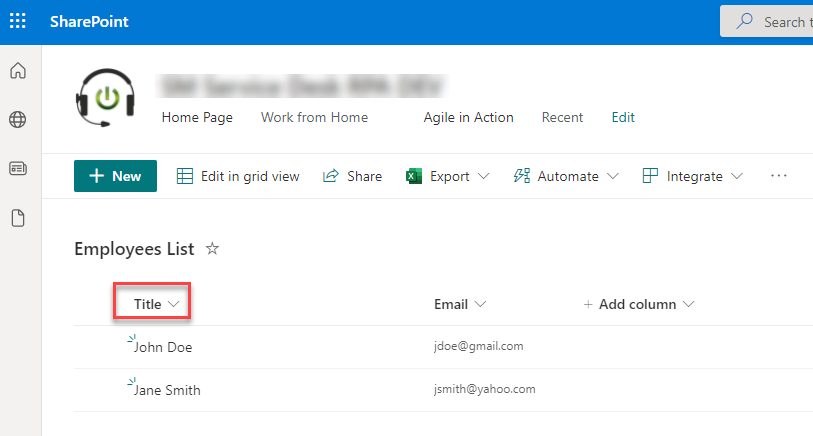
Task: Open Work from Home navigation tab
Action: [x=314, y=118]
